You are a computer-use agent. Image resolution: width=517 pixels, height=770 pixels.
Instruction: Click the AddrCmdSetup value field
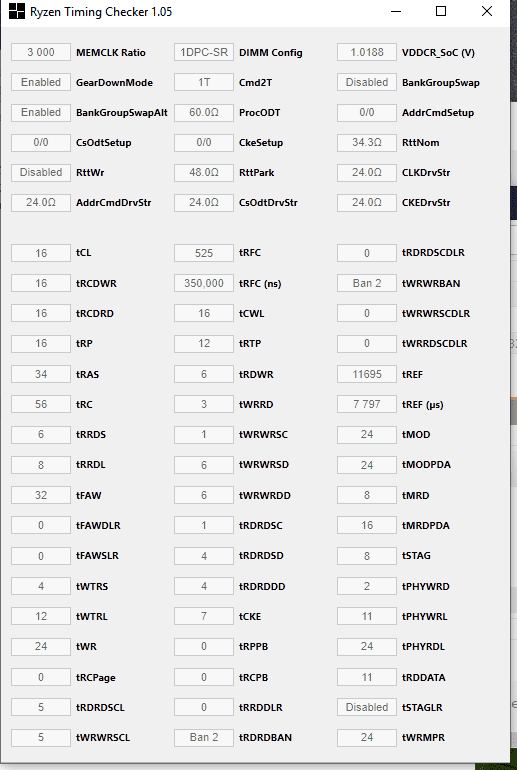coord(367,112)
